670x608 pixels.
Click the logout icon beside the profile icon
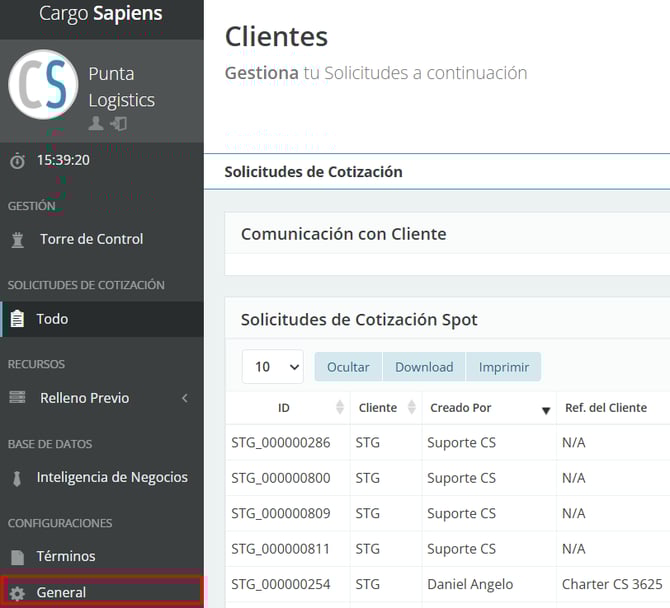(x=118, y=124)
